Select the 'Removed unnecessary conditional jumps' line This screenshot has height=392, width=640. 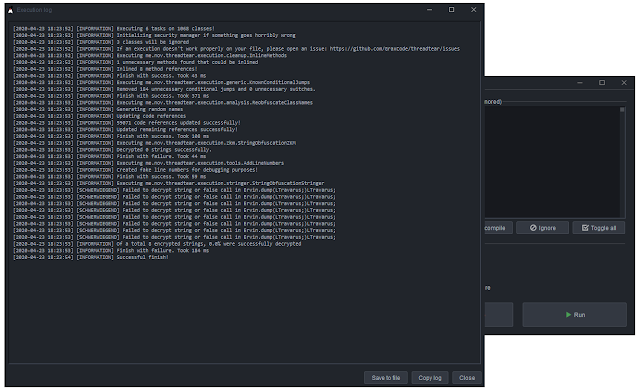[164, 89]
